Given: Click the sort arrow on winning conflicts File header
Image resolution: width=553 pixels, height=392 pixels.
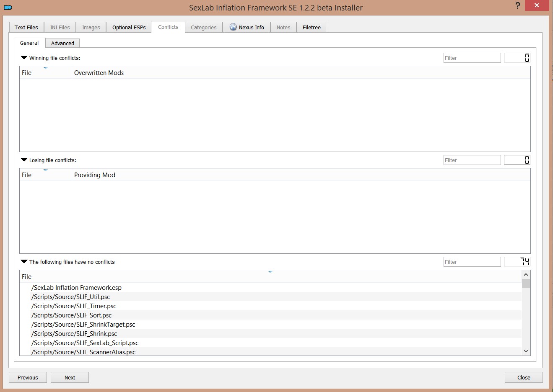Looking at the screenshot, I should pos(46,67).
